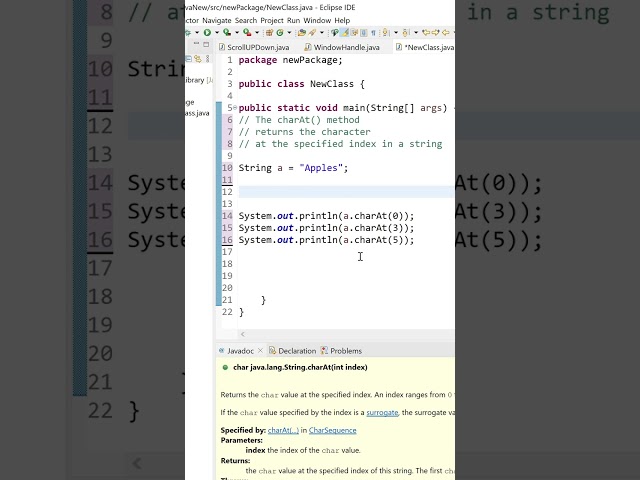
Task: Open the Navigate menu
Action: [x=217, y=20]
